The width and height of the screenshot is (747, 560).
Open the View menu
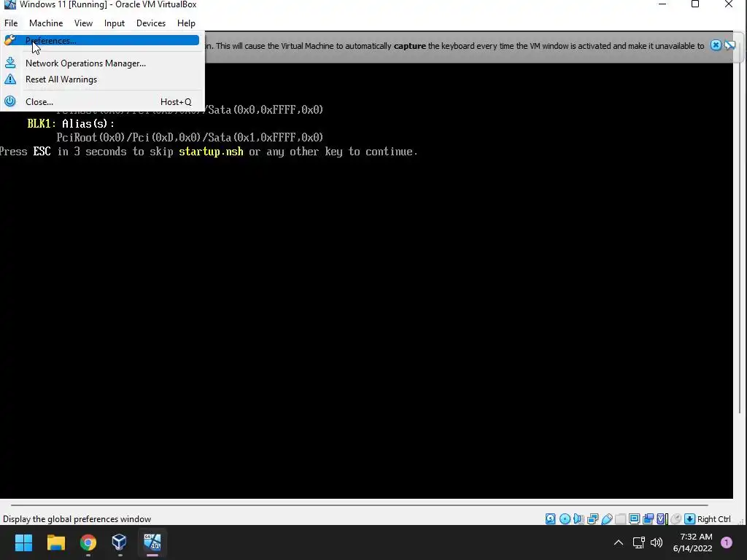point(83,23)
